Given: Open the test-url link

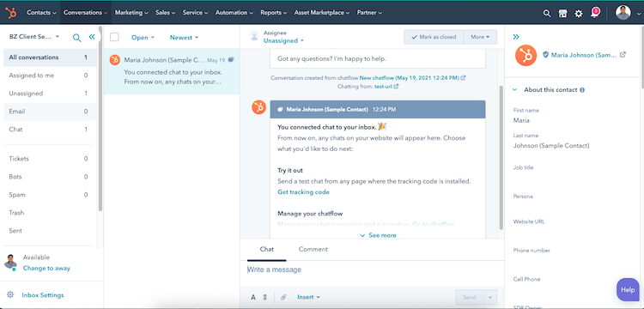Looking at the screenshot, I should click(384, 87).
